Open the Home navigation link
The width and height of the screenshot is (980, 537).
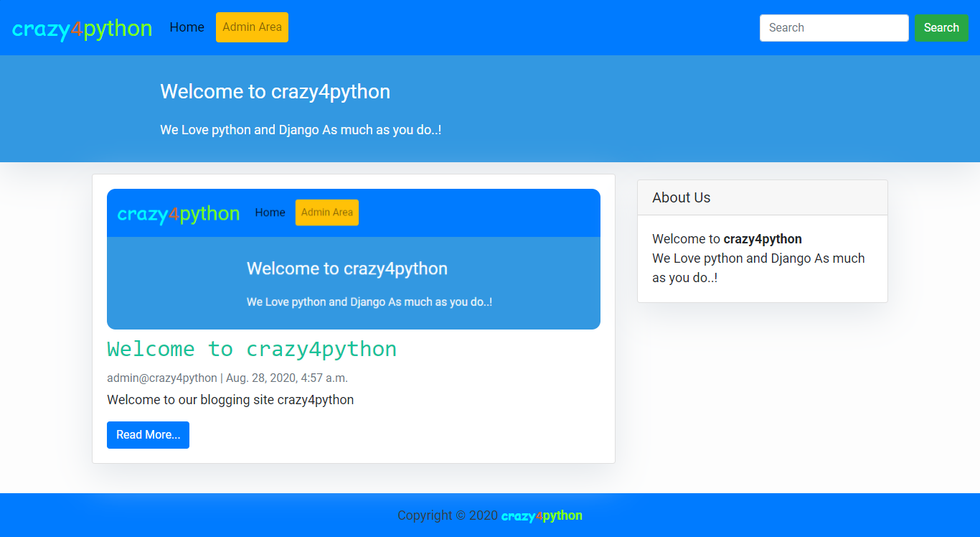(187, 27)
